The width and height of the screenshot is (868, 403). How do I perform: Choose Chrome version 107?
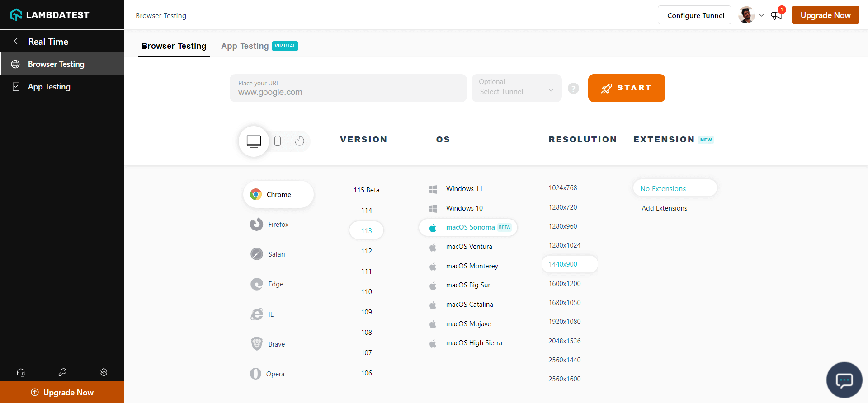(367, 353)
